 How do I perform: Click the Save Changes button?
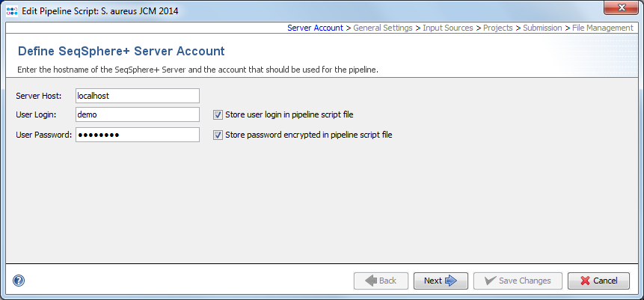coord(518,281)
